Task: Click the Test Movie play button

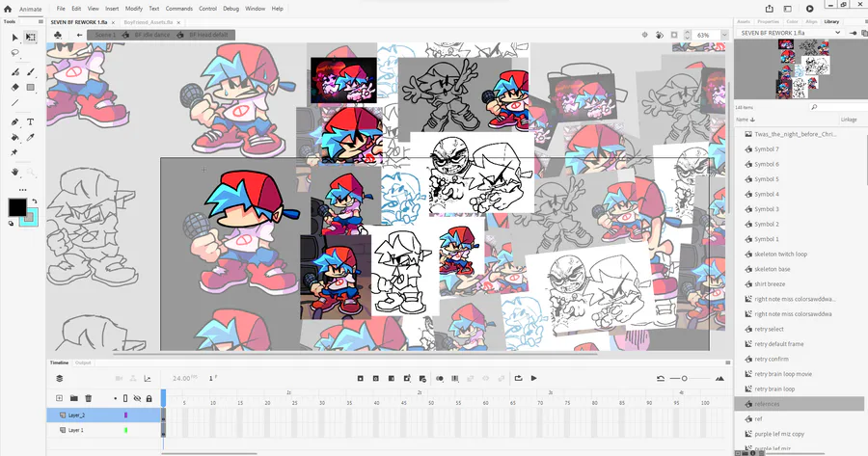Action: [809, 9]
